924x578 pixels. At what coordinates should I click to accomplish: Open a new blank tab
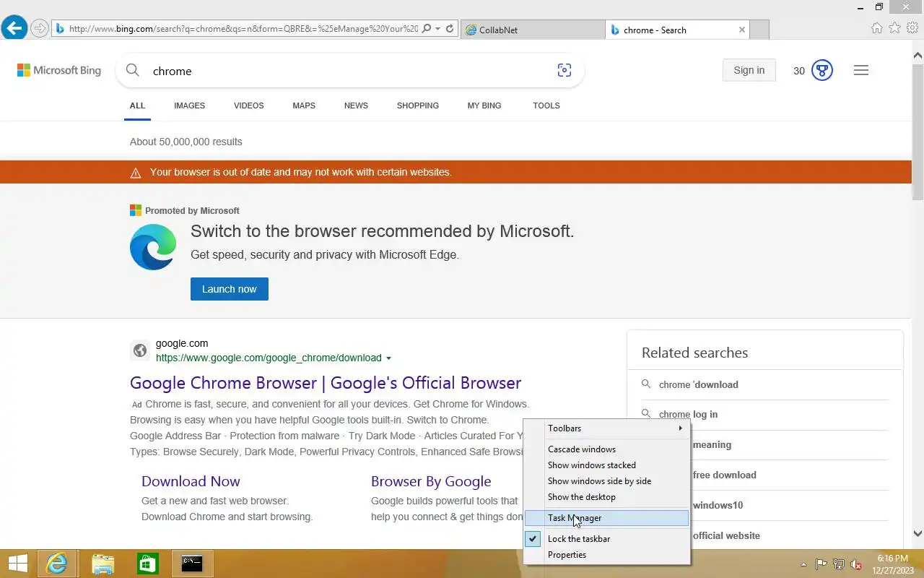[759, 30]
